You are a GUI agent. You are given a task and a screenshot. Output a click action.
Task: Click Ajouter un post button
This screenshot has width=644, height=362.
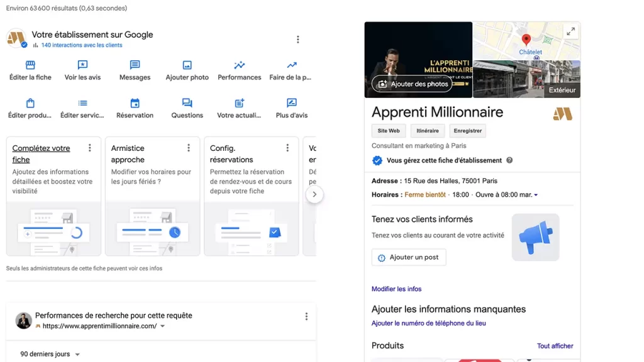(409, 257)
